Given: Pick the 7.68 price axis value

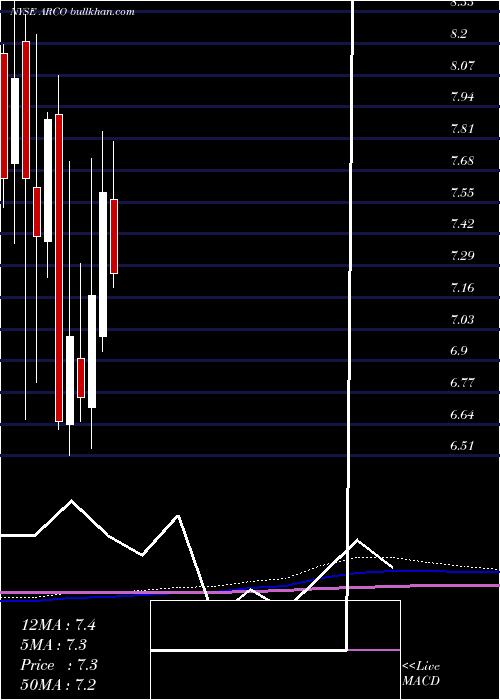Looking at the screenshot, I should (x=462, y=161).
